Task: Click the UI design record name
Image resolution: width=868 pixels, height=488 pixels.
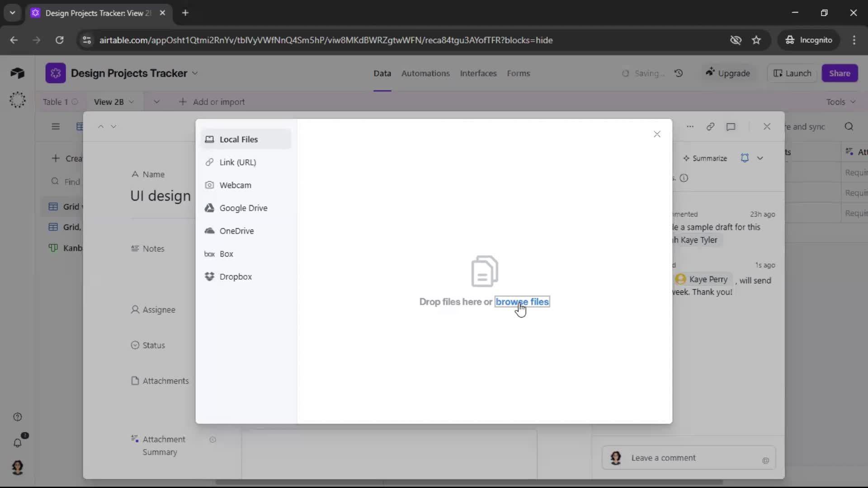Action: click(160, 196)
